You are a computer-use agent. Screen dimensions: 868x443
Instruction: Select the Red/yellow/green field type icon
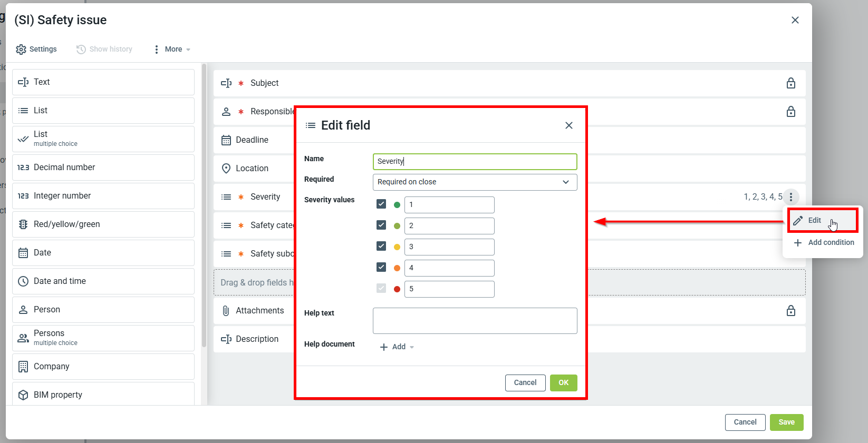point(23,224)
